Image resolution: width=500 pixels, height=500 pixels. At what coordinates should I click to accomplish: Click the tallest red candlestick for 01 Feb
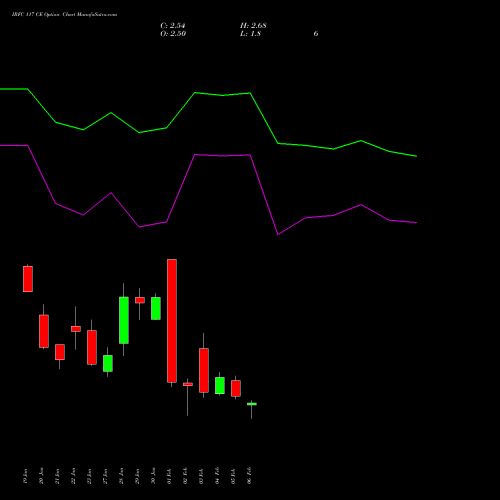click(172, 321)
